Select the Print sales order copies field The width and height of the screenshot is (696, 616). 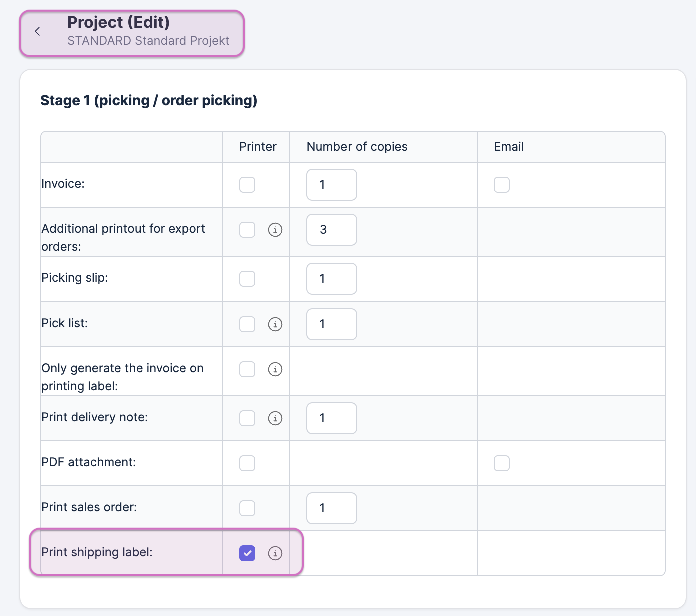coord(331,508)
